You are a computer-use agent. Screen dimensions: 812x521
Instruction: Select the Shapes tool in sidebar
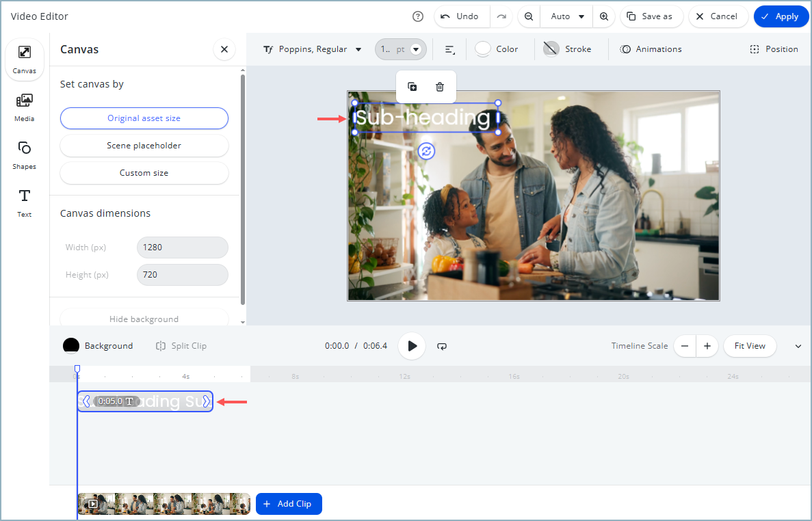pyautogui.click(x=25, y=155)
